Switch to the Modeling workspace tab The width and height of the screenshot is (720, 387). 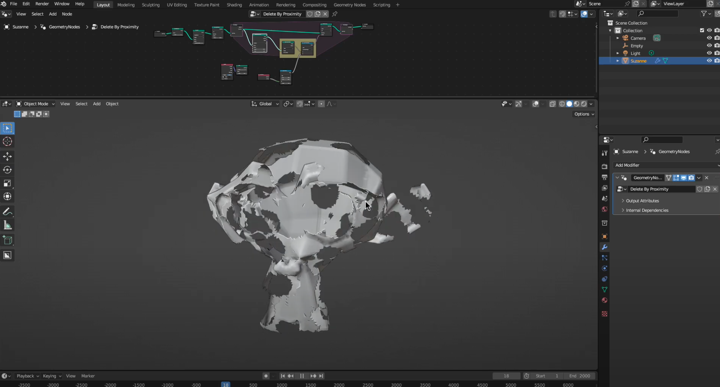pos(126,5)
